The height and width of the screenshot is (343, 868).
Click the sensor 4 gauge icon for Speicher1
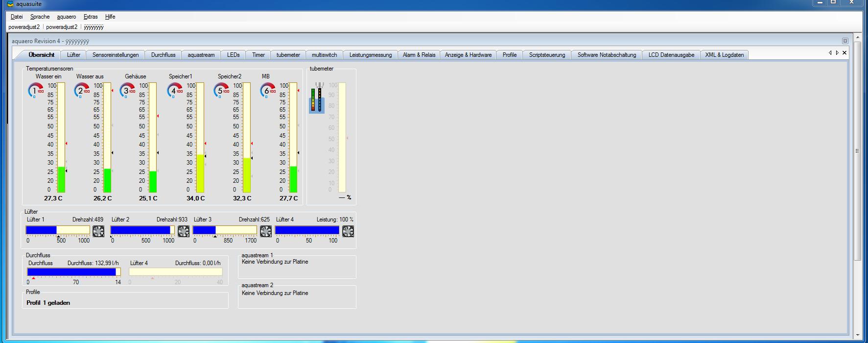(175, 91)
